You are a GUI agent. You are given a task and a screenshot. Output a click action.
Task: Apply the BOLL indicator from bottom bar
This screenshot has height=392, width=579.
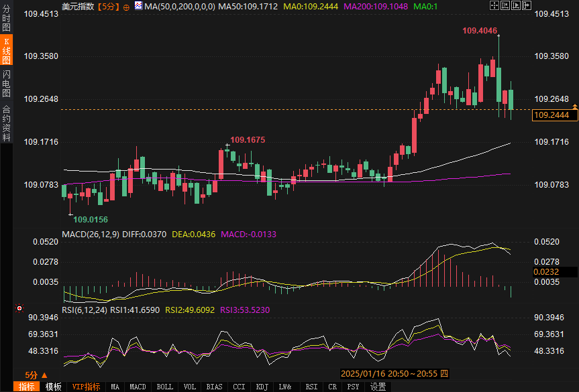[x=164, y=387]
